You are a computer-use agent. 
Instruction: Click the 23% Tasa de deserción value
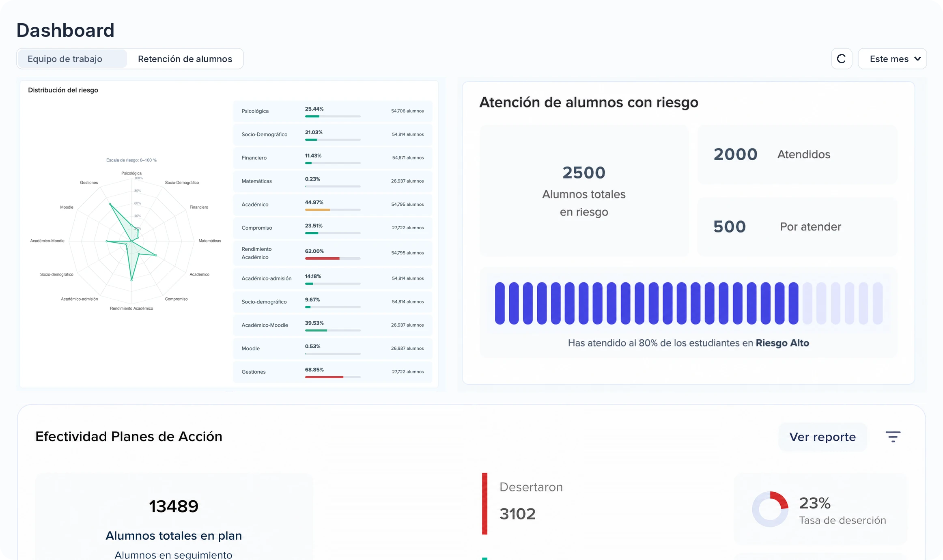tap(815, 503)
